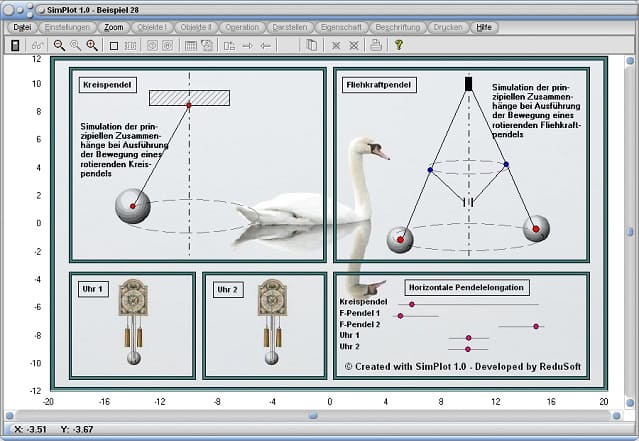
Task: Click the Uhr 1 slider knob
Action: pyautogui.click(x=468, y=338)
